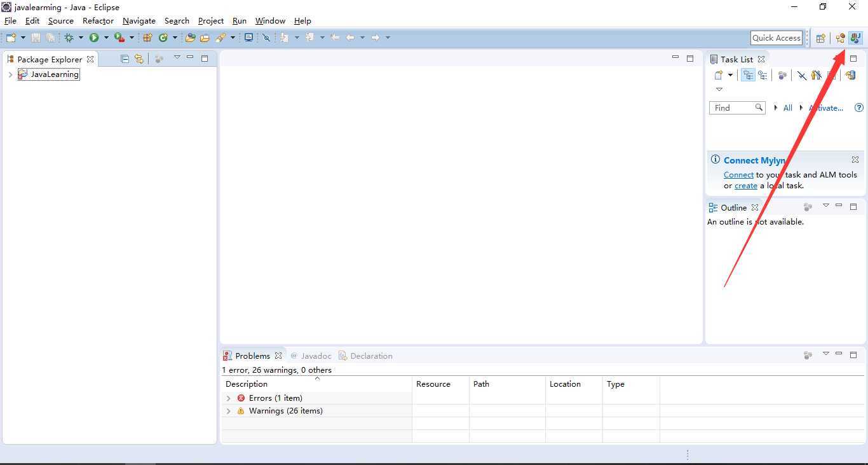Click the monitor-shaped toolbar icon
Image resolution: width=868 pixels, height=465 pixels.
click(x=248, y=38)
